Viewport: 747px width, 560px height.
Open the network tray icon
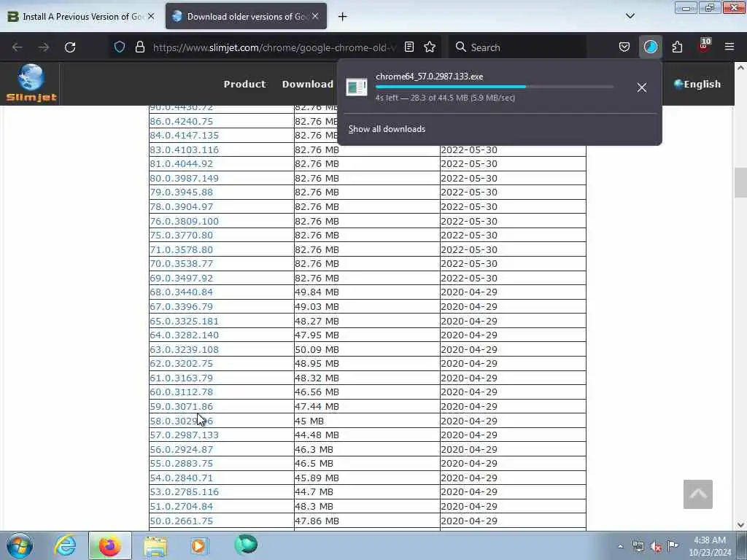[638, 546]
